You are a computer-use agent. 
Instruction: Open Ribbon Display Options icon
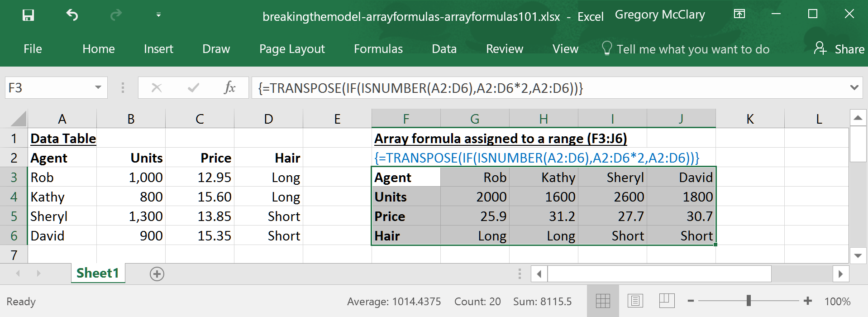pos(739,14)
